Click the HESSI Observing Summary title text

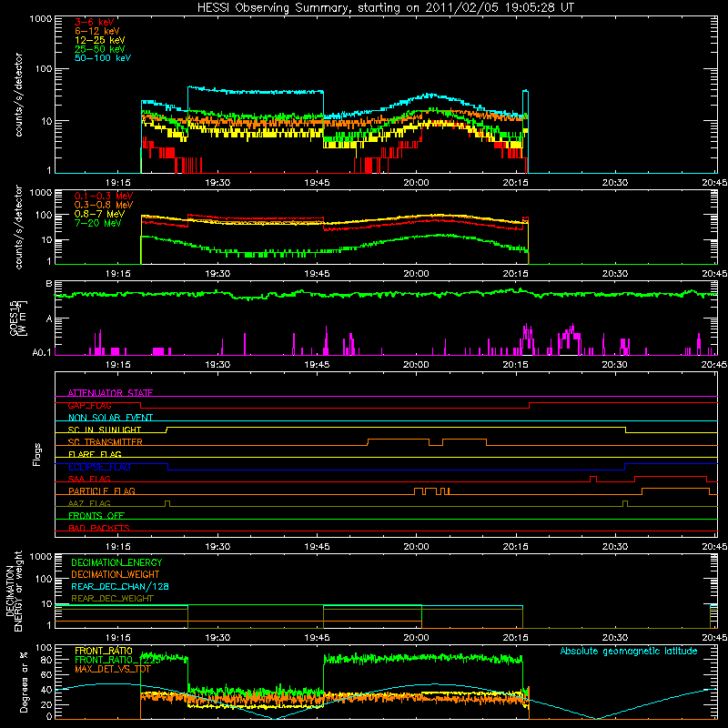(386, 8)
